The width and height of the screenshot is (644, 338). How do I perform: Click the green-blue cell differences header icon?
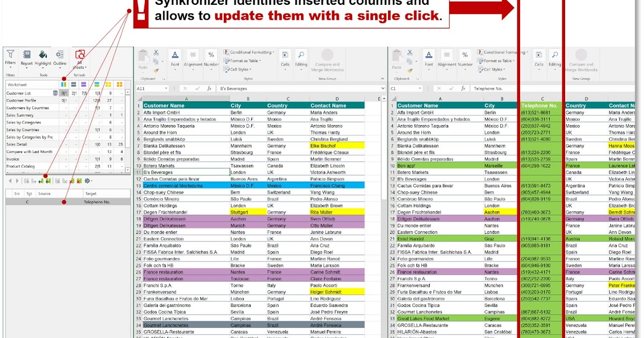[97, 84]
